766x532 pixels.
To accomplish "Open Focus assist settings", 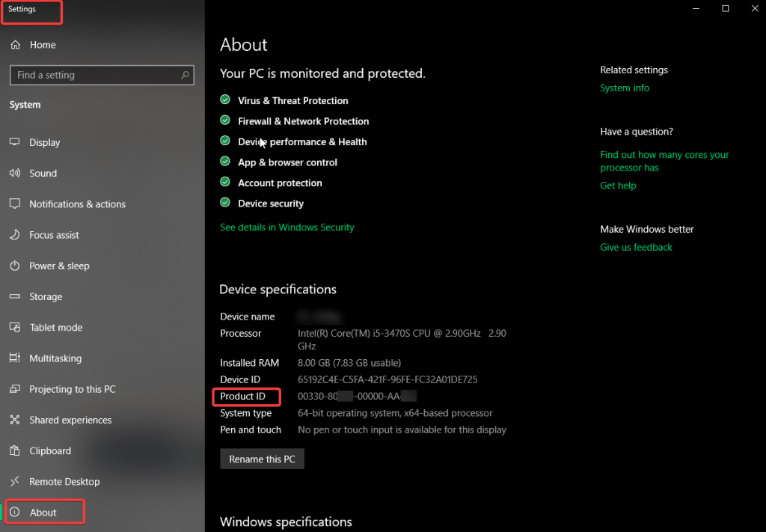I will click(x=54, y=235).
